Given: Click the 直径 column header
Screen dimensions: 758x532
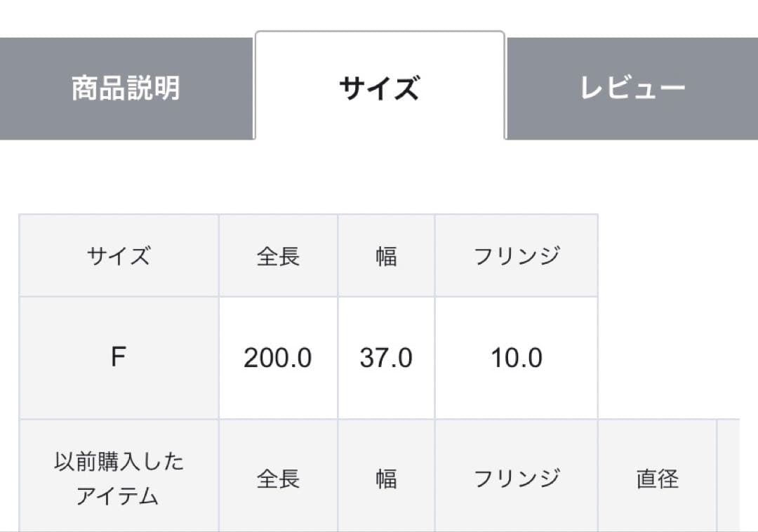Looking at the screenshot, I should [x=657, y=479].
